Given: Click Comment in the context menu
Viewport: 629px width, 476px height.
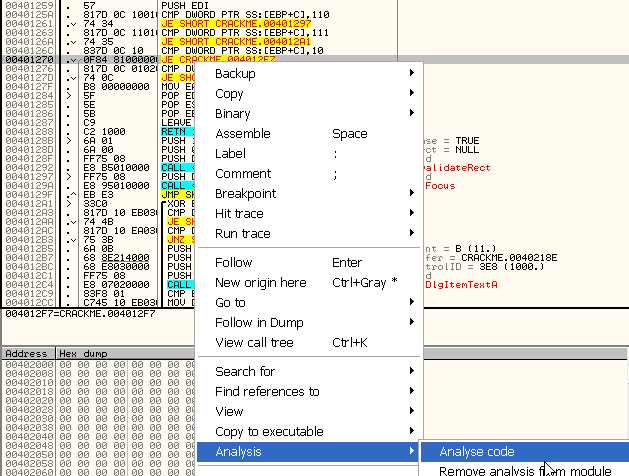Looking at the screenshot, I should tap(242, 174).
